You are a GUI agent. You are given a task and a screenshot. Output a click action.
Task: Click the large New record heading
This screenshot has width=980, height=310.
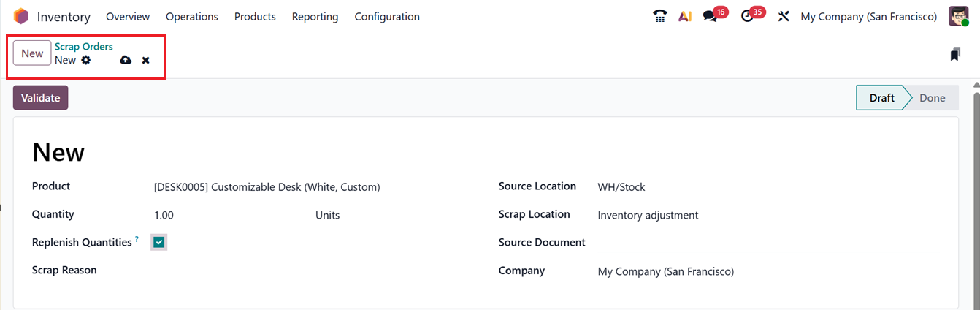coord(58,152)
